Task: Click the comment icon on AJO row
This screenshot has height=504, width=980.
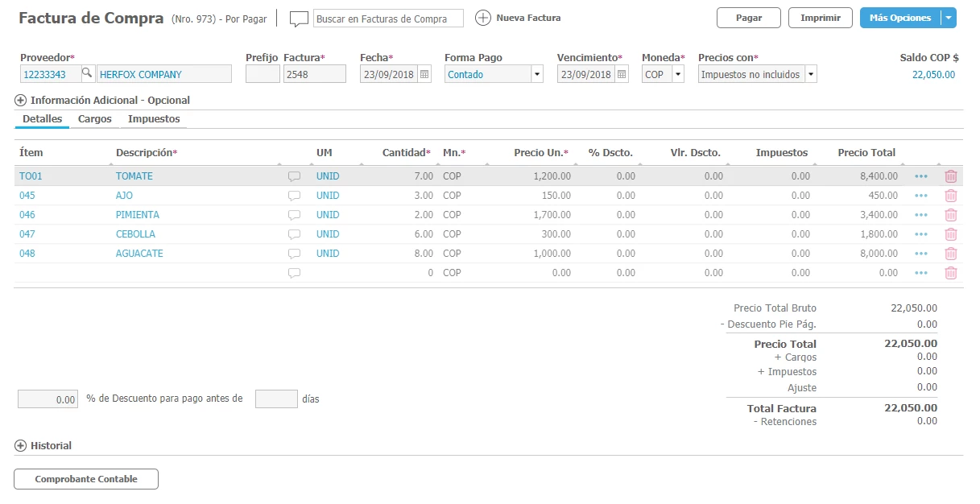Action: (295, 196)
